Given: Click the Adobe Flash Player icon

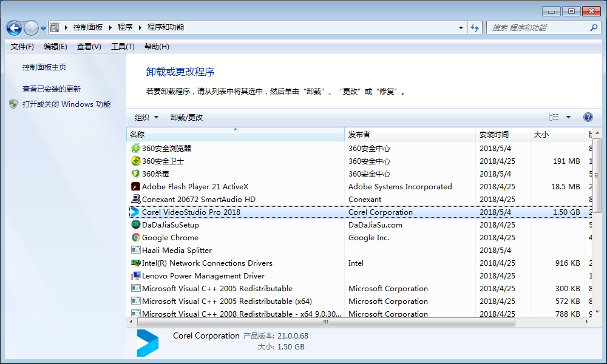Looking at the screenshot, I should 135,186.
